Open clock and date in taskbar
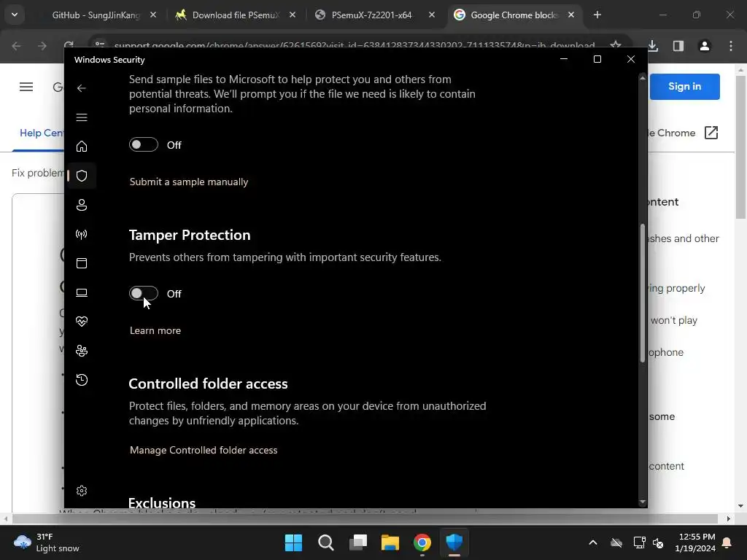 coord(695,542)
